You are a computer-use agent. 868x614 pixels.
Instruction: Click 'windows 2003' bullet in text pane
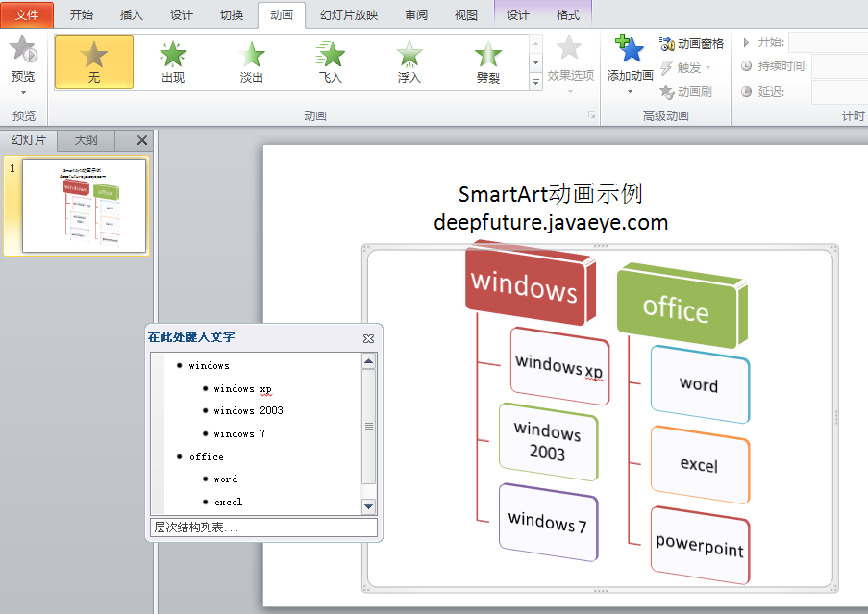[248, 410]
